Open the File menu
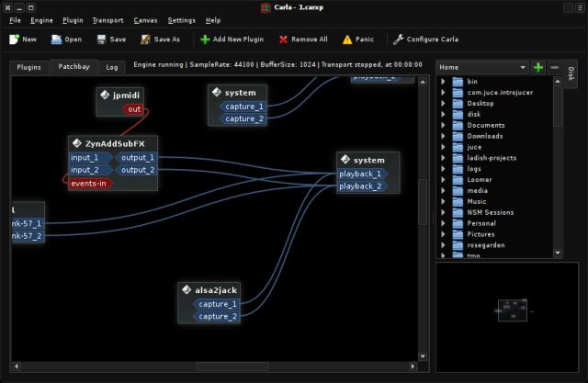 pos(15,20)
